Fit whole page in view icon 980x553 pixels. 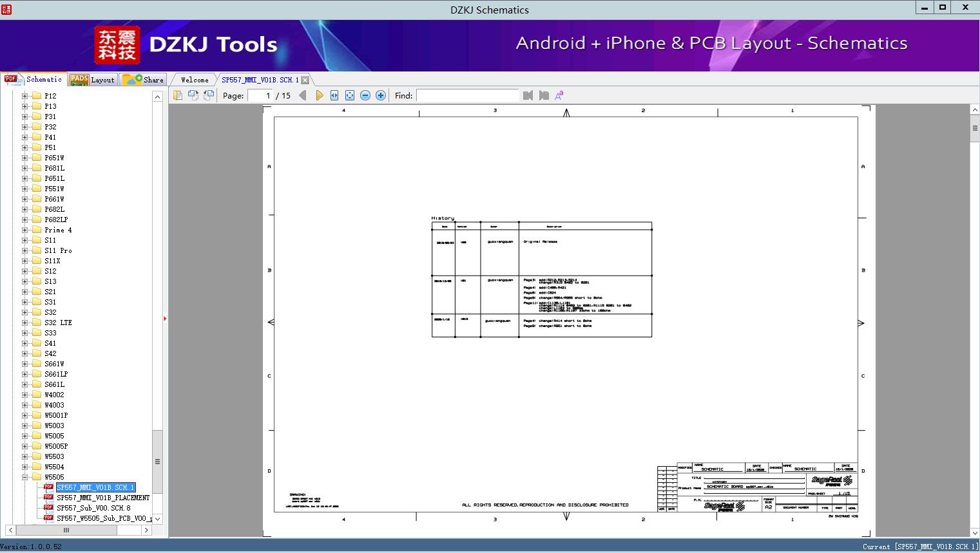pos(350,95)
